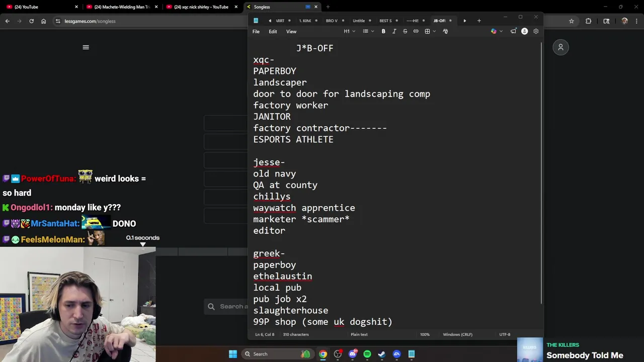644x362 pixels.
Task: Open the Notepad View menu
Action: pyautogui.click(x=291, y=31)
